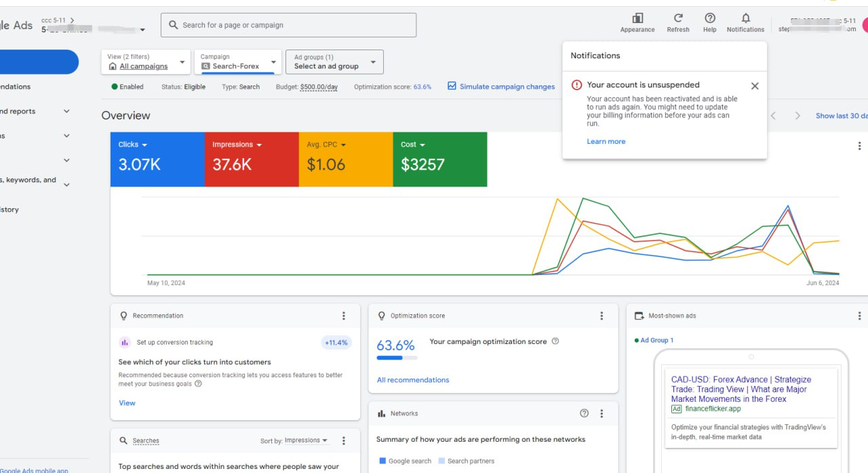The image size is (868, 473).
Task: Click the Search partners legend swatch
Action: (x=441, y=461)
